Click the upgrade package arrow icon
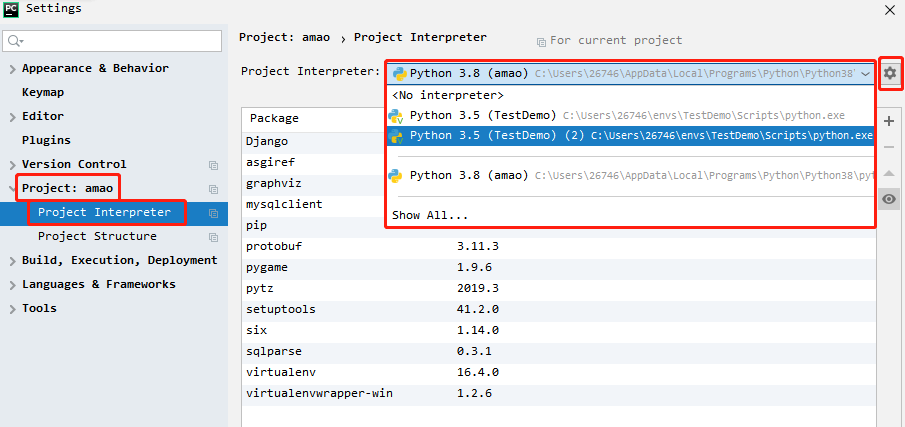Viewport: 905px width, 427px height. click(889, 173)
